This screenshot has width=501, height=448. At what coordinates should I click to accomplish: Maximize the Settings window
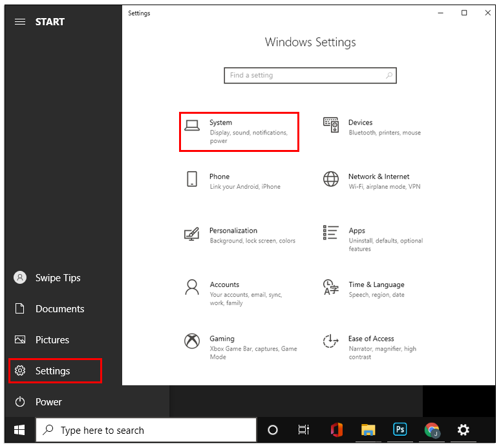pos(464,13)
